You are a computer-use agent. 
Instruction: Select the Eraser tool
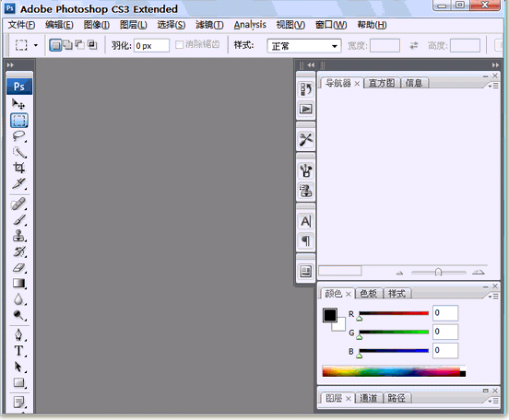(18, 268)
